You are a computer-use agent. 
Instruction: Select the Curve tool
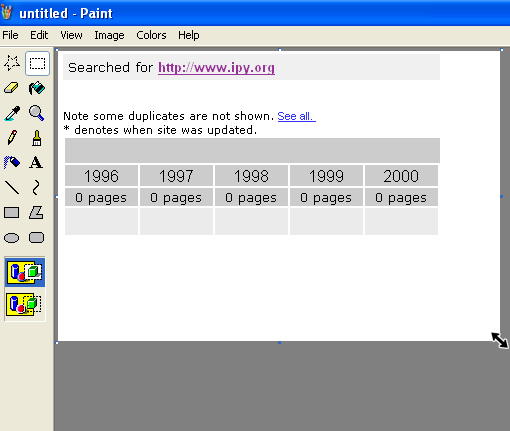[x=37, y=188]
